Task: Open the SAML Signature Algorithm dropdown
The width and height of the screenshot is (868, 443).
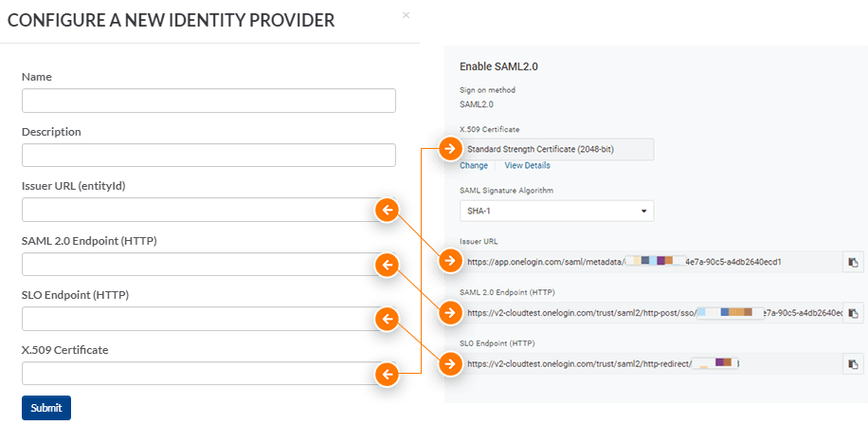Action: pyautogui.click(x=556, y=211)
